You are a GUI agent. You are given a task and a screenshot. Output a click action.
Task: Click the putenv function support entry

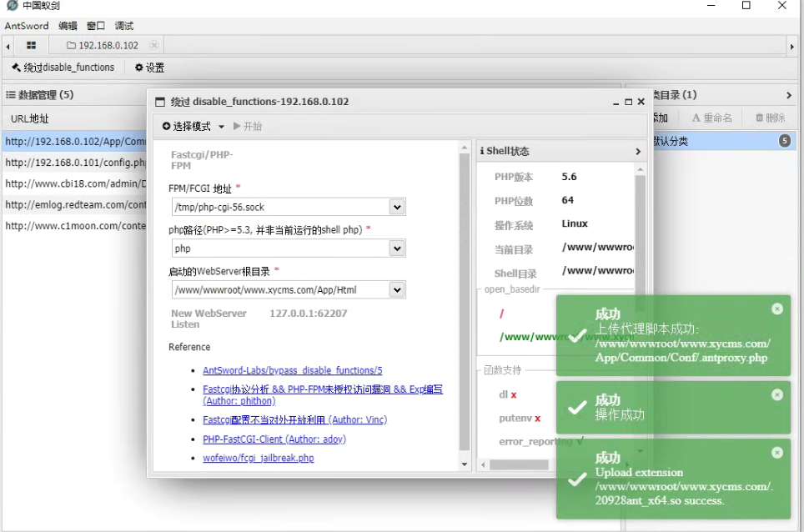pyautogui.click(x=520, y=419)
